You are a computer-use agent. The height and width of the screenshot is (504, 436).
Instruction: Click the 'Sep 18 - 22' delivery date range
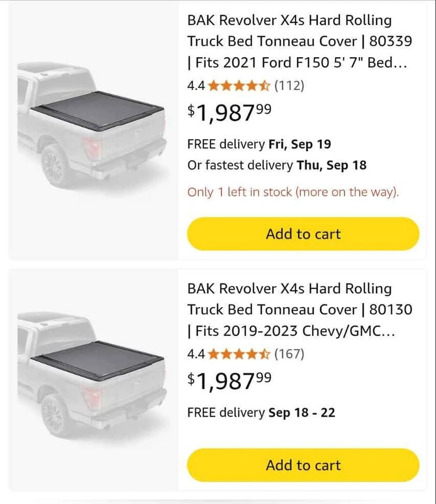point(302,413)
